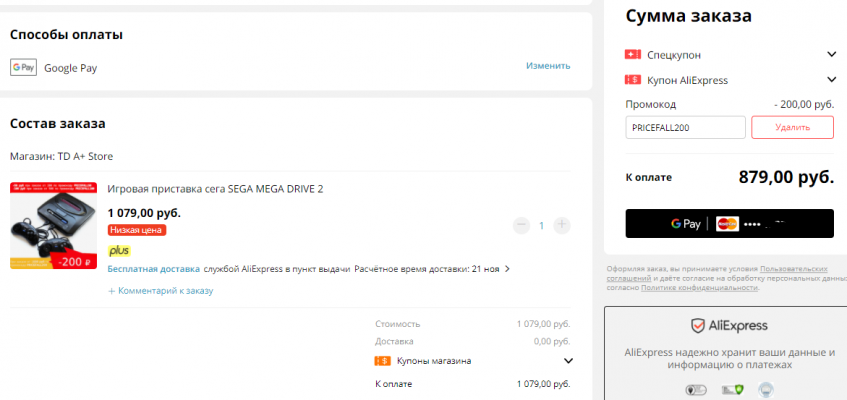Click the Способы оплаты heading
Viewport: 847px width, 400px height.
[x=66, y=35]
